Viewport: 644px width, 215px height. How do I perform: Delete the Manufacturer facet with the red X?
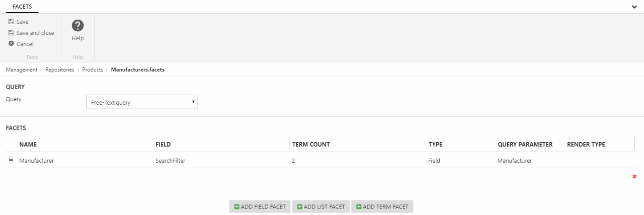[x=634, y=176]
